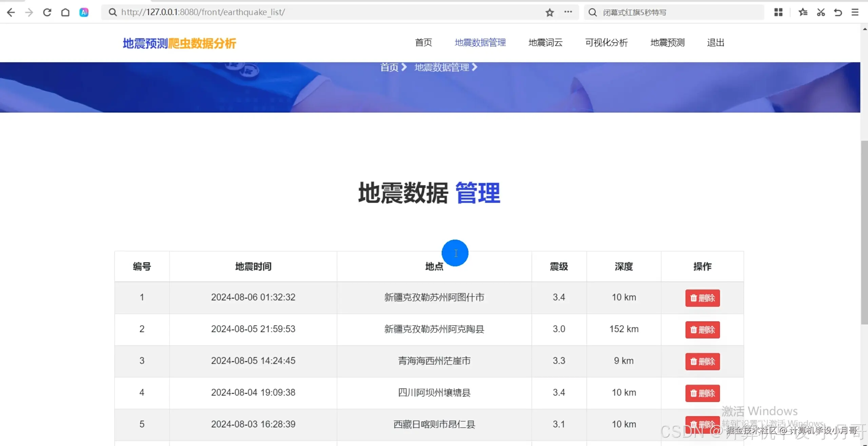This screenshot has width=868, height=446.
Task: Open favorites via star-list icon
Action: 803,12
